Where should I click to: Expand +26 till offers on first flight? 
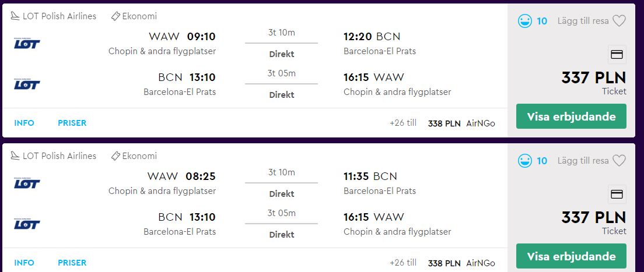403,123
